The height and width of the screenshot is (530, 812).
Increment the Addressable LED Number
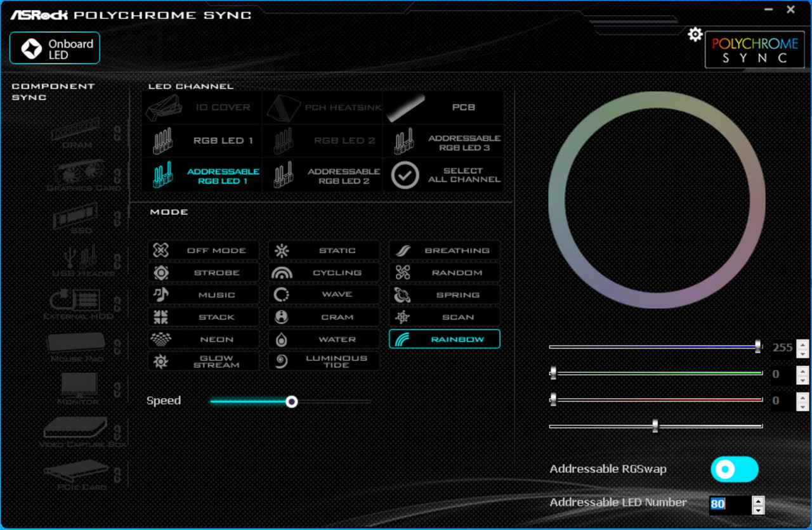(x=758, y=501)
